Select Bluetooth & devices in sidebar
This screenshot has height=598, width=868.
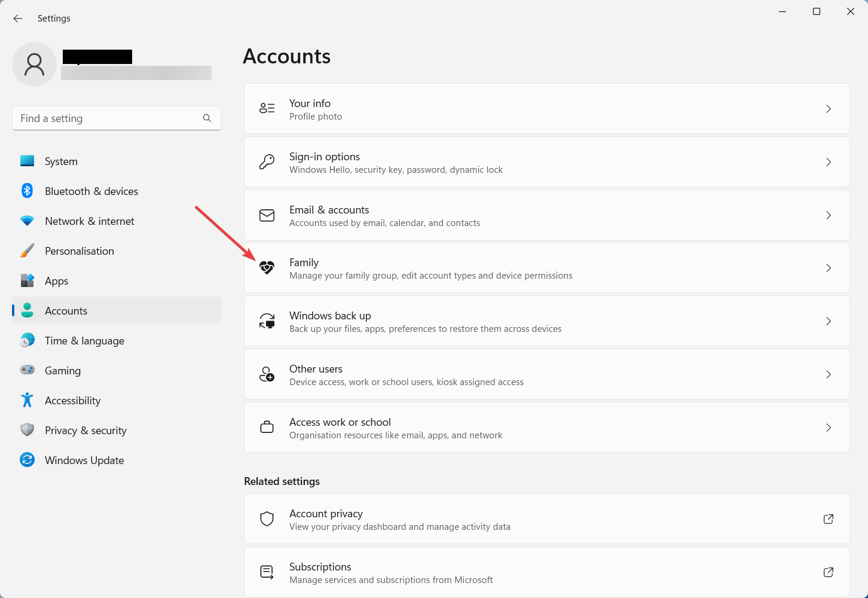[x=117, y=191]
